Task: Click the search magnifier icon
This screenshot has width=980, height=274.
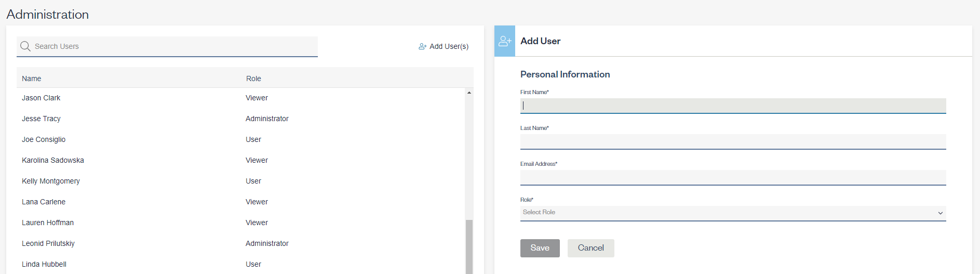Action: tap(25, 46)
